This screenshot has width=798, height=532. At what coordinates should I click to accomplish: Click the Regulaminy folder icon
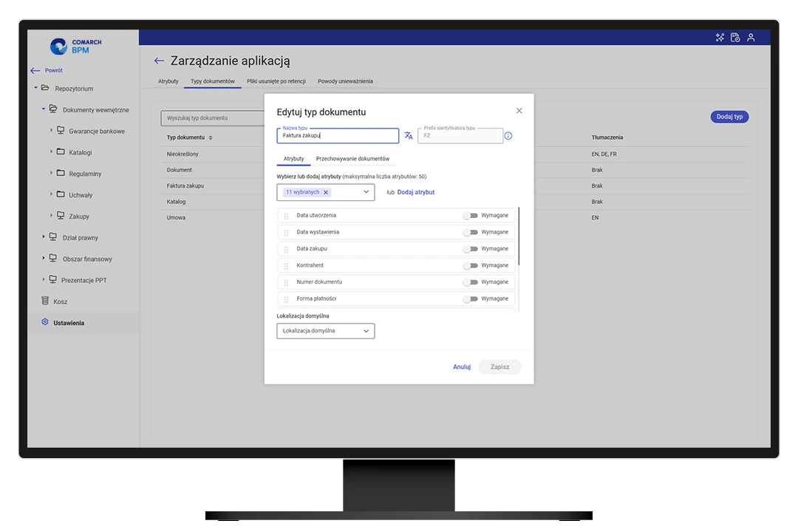click(61, 173)
